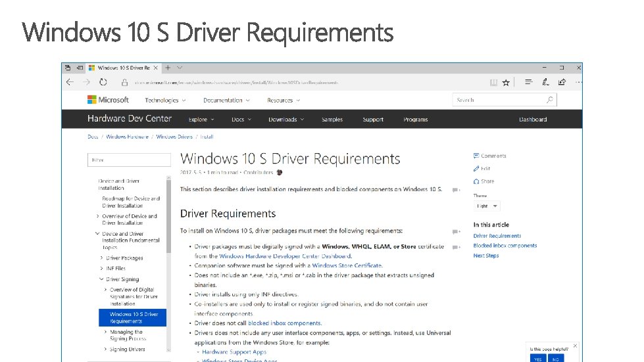
Task: Jump to Driver Requirements in this article
Action: 497,236
